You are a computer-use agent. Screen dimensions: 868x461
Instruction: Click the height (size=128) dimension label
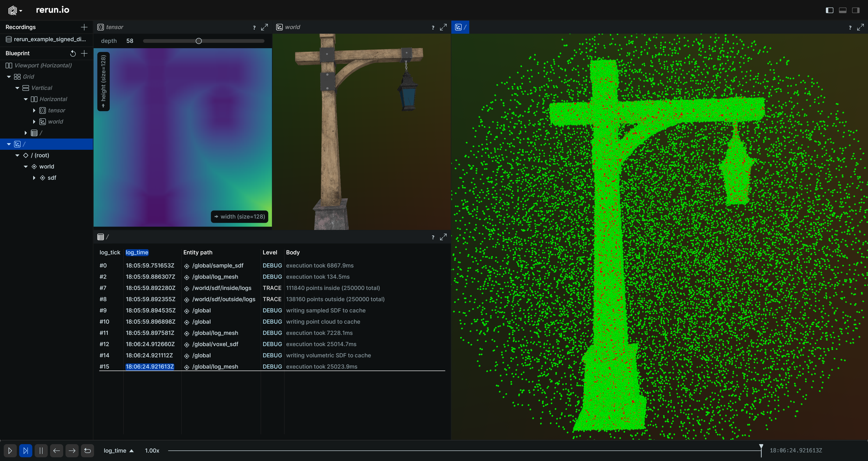coord(103,81)
